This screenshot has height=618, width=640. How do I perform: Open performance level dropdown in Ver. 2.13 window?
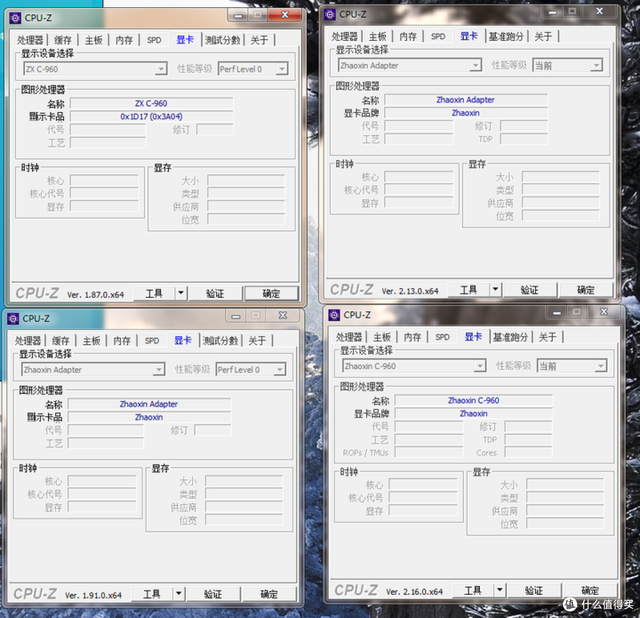(x=596, y=65)
